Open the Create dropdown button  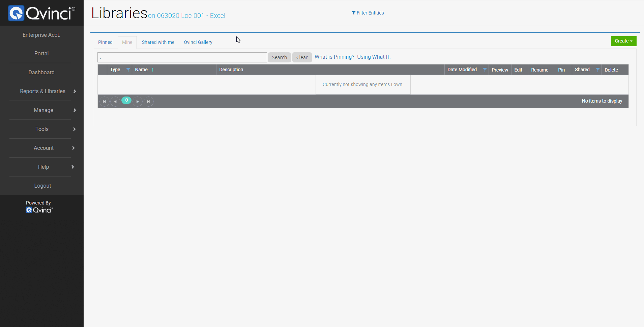[x=623, y=41]
